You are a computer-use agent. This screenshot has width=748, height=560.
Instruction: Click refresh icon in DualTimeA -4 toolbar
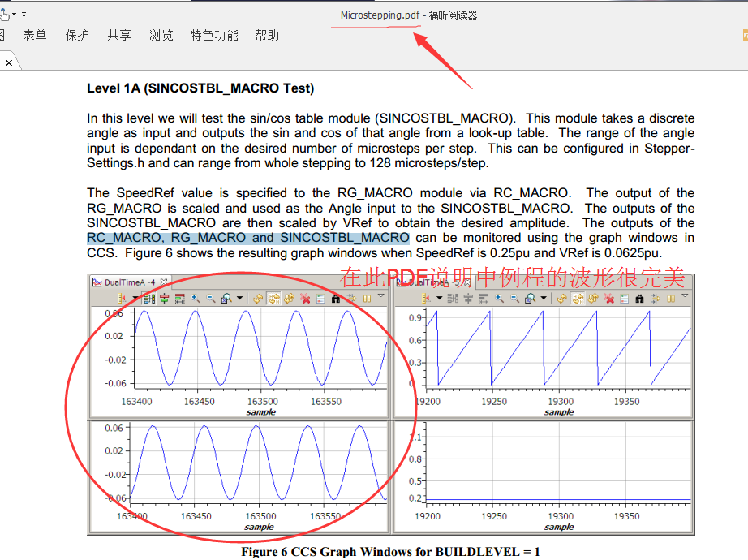[258, 299]
